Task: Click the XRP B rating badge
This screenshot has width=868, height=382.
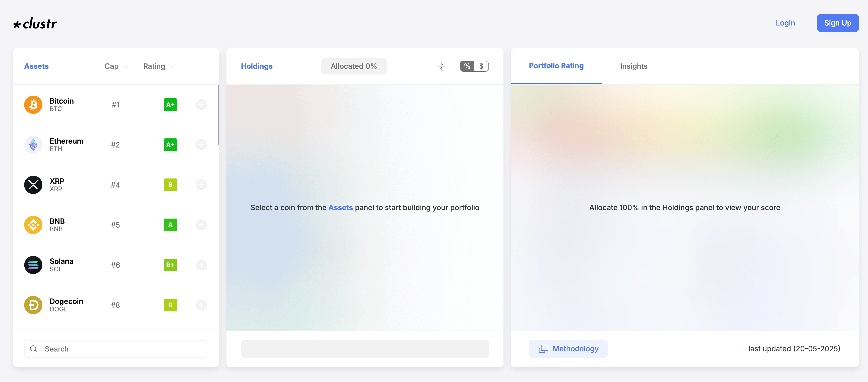Action: tap(170, 185)
